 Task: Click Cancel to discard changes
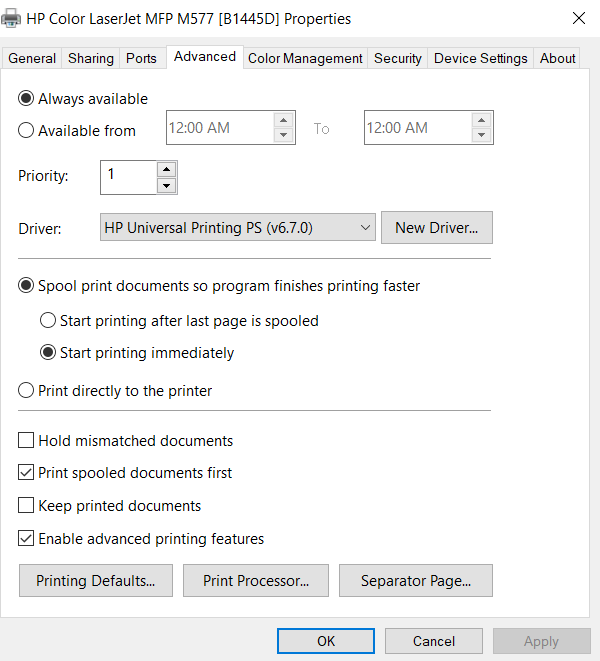tap(434, 641)
